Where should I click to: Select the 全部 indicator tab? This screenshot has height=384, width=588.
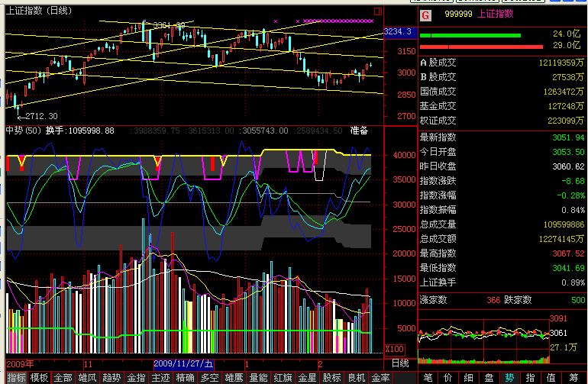tap(63, 378)
